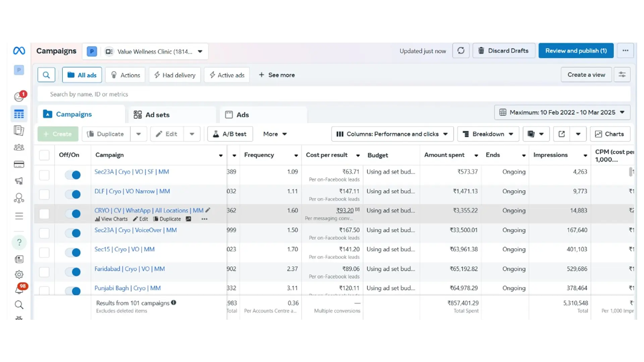Open the news feed icon in sidebar
Screen dimensions: 644x362
[19, 259]
